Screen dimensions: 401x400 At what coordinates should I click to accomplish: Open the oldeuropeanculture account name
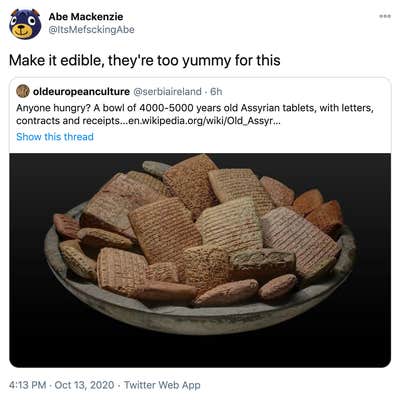point(81,91)
